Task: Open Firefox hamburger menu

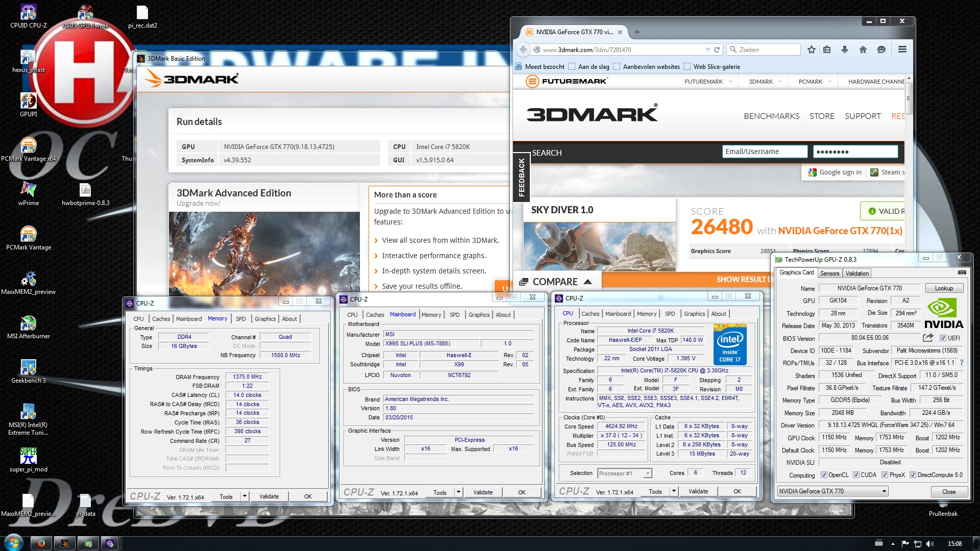Action: pos(902,49)
